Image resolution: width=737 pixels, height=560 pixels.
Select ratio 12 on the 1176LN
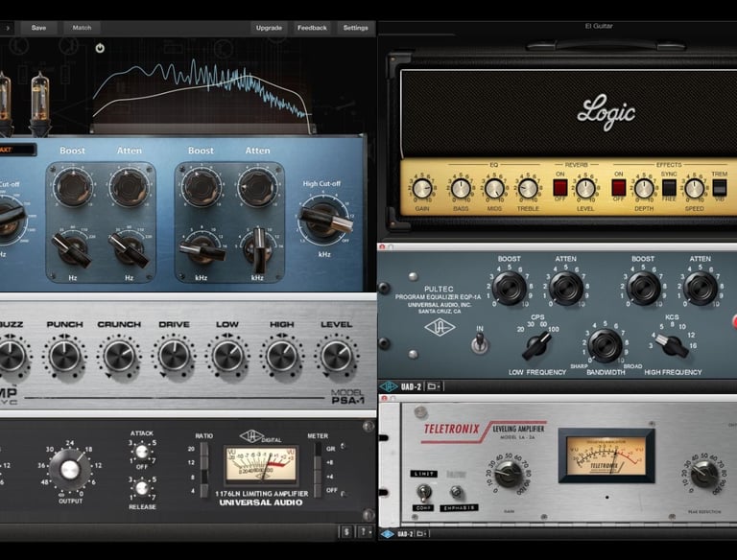pyautogui.click(x=204, y=463)
